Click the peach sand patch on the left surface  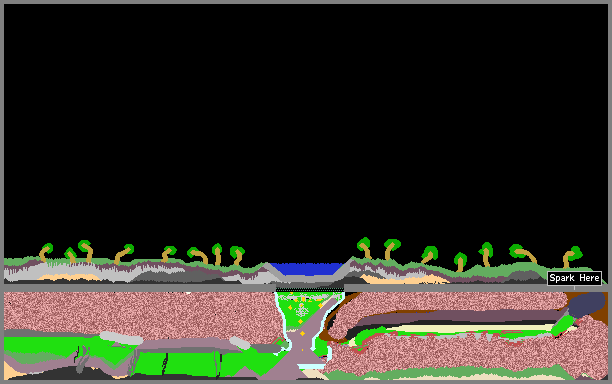point(70,277)
